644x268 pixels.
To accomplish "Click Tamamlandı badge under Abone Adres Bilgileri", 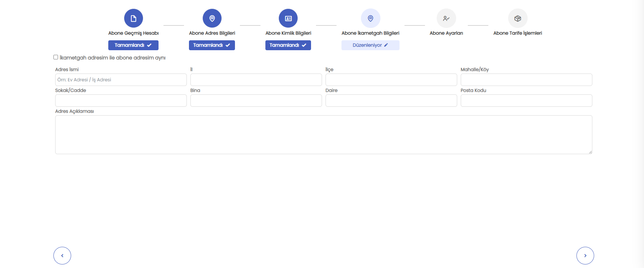I will pyautogui.click(x=212, y=45).
